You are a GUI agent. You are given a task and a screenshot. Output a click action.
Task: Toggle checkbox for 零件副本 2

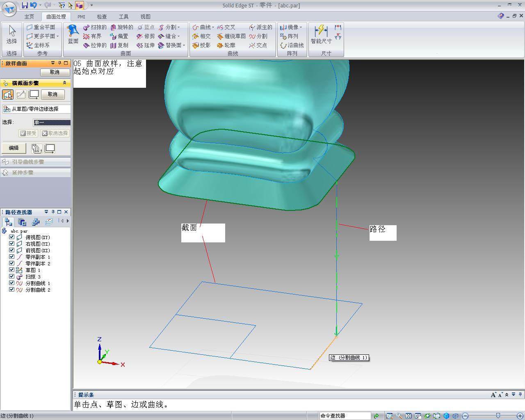tap(12, 263)
